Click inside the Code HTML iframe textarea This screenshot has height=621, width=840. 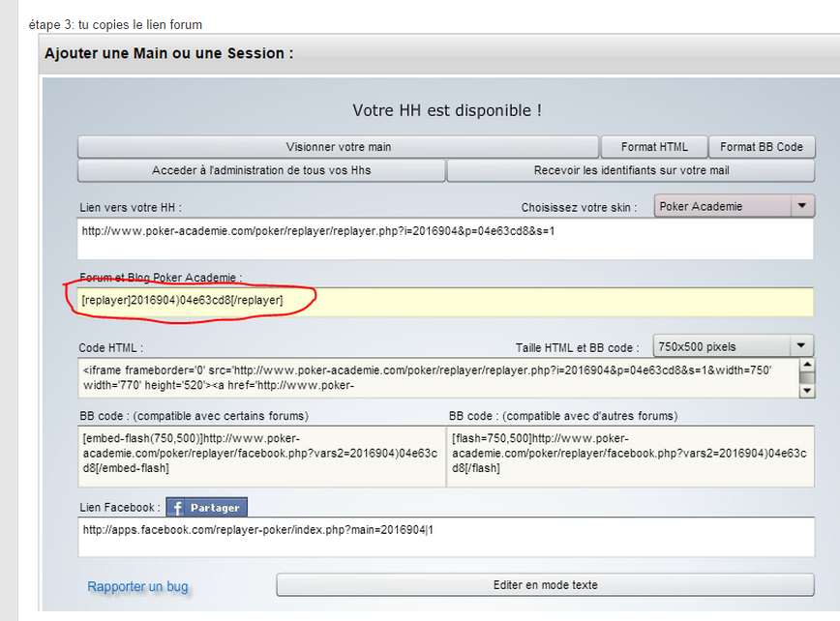(438, 378)
